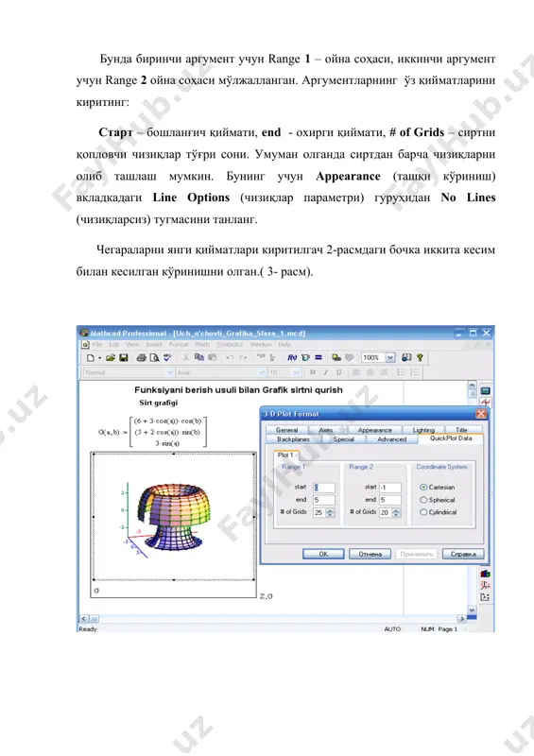Screen dimensions: 534x756
Task: Click the align right icon
Action: click(384, 372)
